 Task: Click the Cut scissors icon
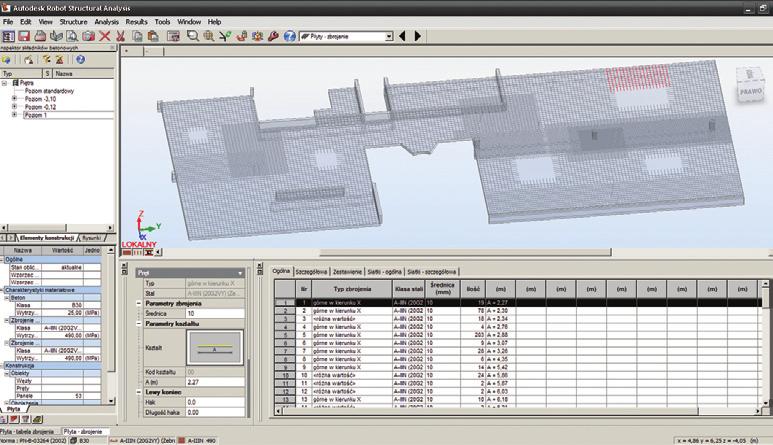point(120,36)
